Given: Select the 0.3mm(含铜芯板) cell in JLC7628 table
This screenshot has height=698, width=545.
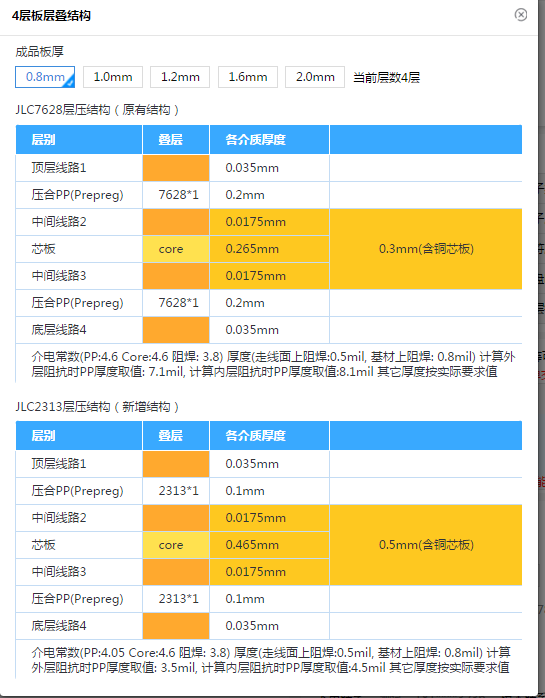Looking at the screenshot, I should (426, 249).
